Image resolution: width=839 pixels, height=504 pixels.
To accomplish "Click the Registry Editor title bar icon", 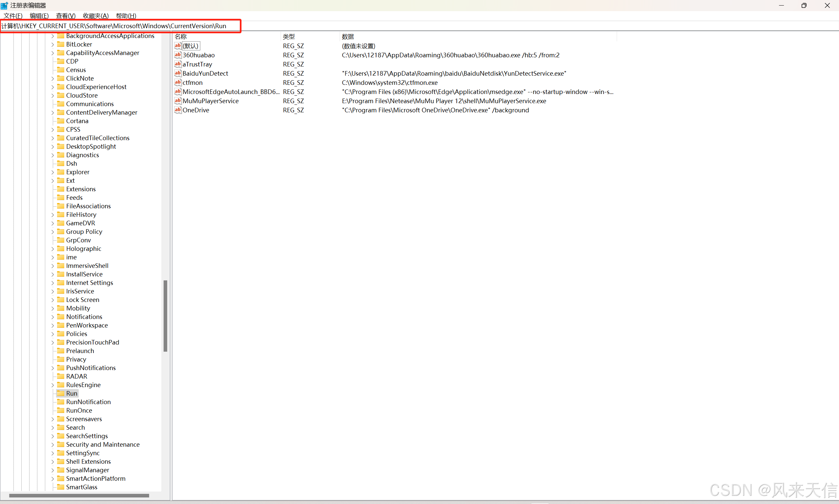I will pyautogui.click(x=4, y=6).
